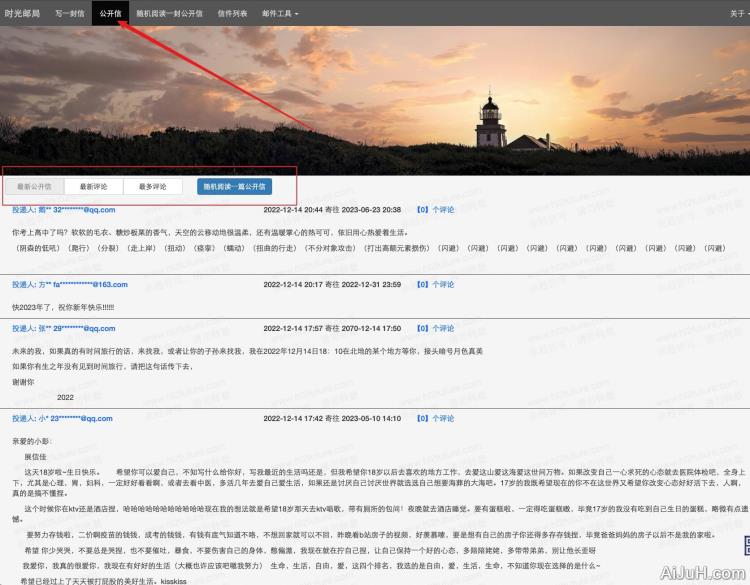This screenshot has height=585, width=750.
Task: Open the 写一封信 page
Action: point(69,13)
